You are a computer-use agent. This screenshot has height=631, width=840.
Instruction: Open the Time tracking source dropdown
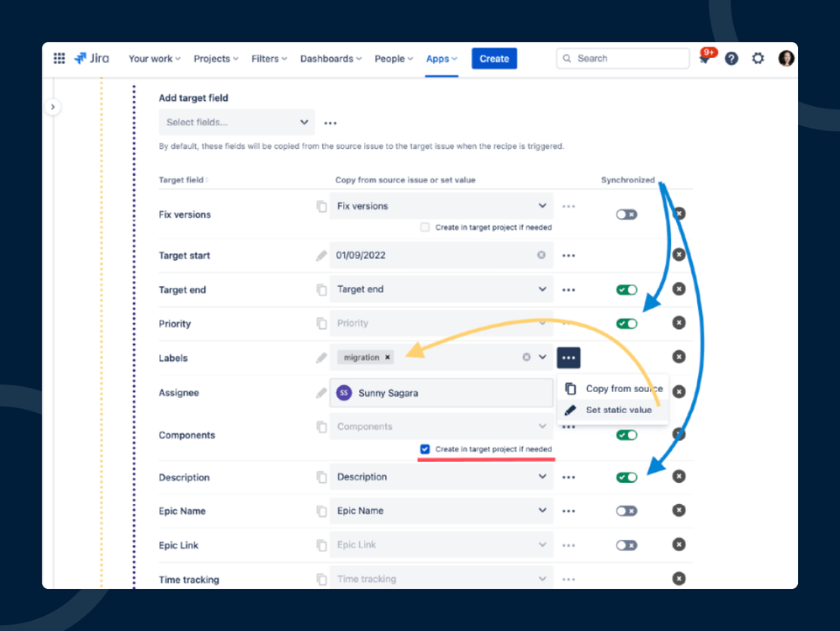coord(441,579)
